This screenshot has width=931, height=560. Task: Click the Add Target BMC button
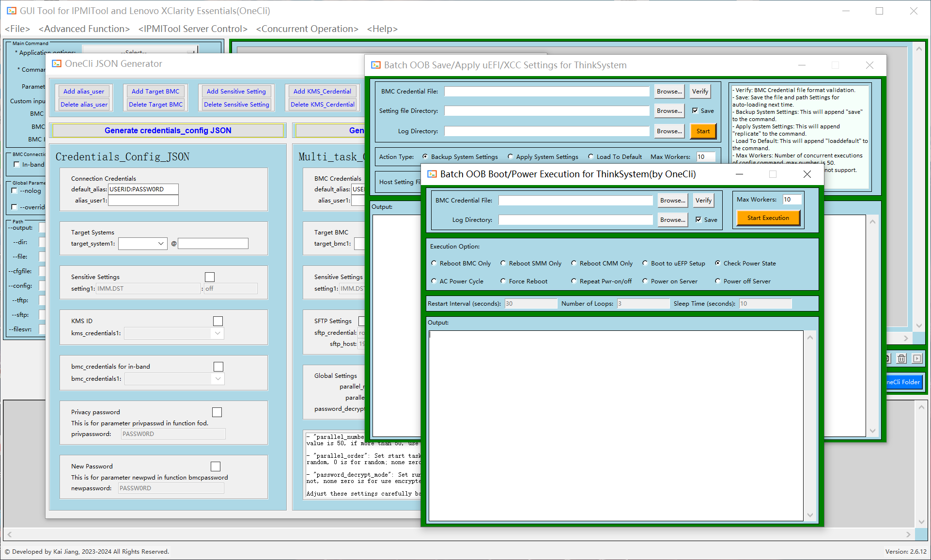coord(155,92)
